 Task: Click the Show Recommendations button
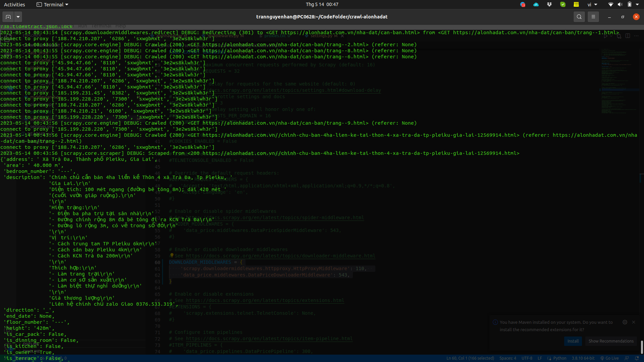[x=611, y=341]
